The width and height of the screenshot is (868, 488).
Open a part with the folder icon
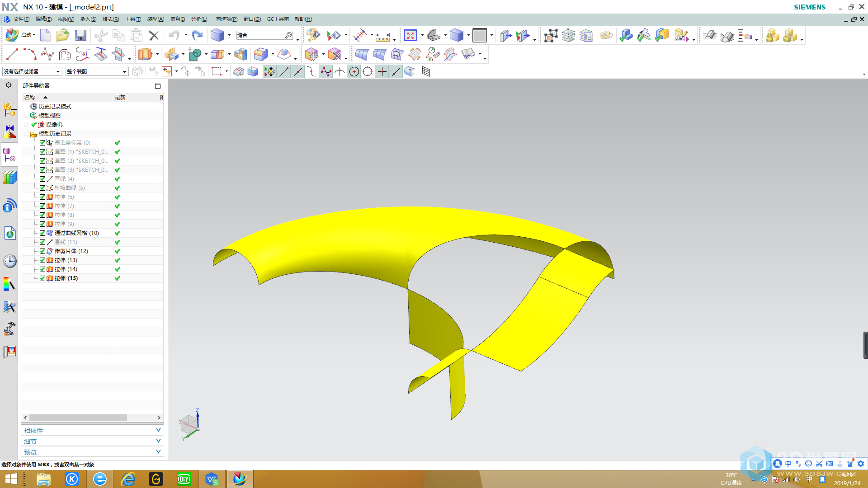[62, 35]
